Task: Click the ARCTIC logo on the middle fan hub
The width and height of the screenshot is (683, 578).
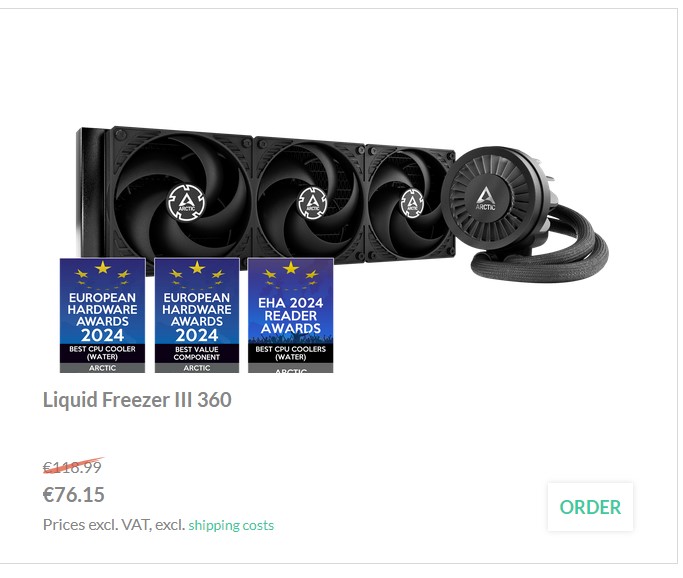Action: 312,203
